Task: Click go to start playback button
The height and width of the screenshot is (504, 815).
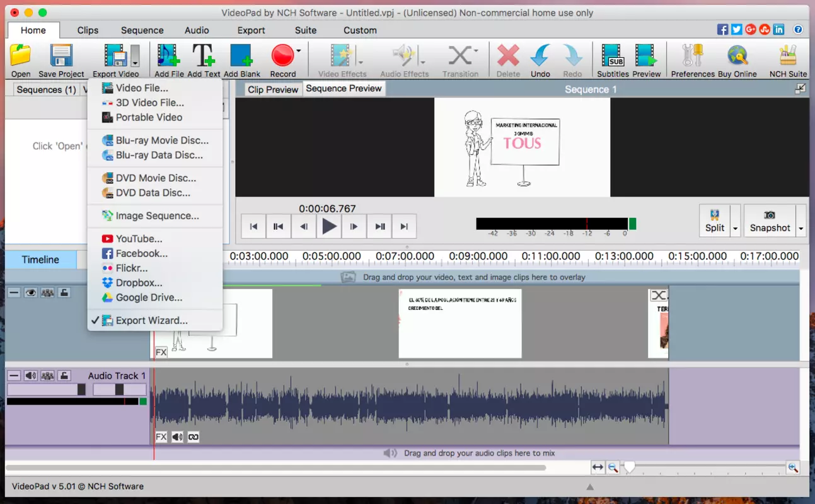Action: coord(253,227)
